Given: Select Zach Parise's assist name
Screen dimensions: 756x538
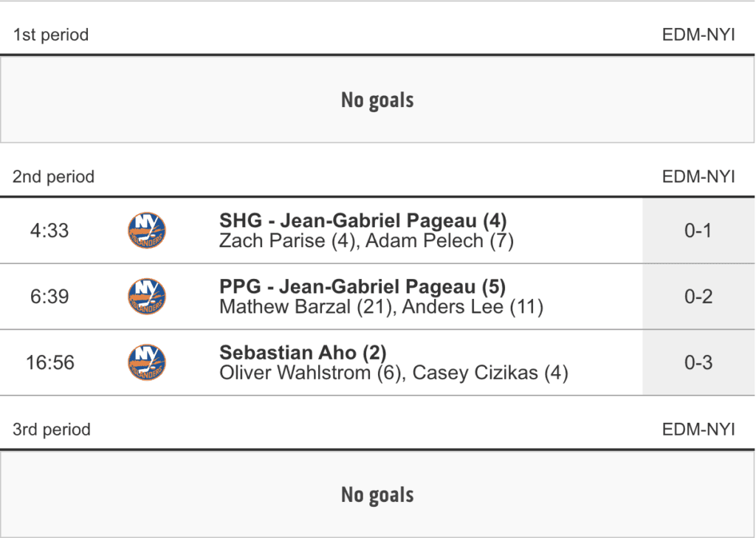Looking at the screenshot, I should pos(272,241).
